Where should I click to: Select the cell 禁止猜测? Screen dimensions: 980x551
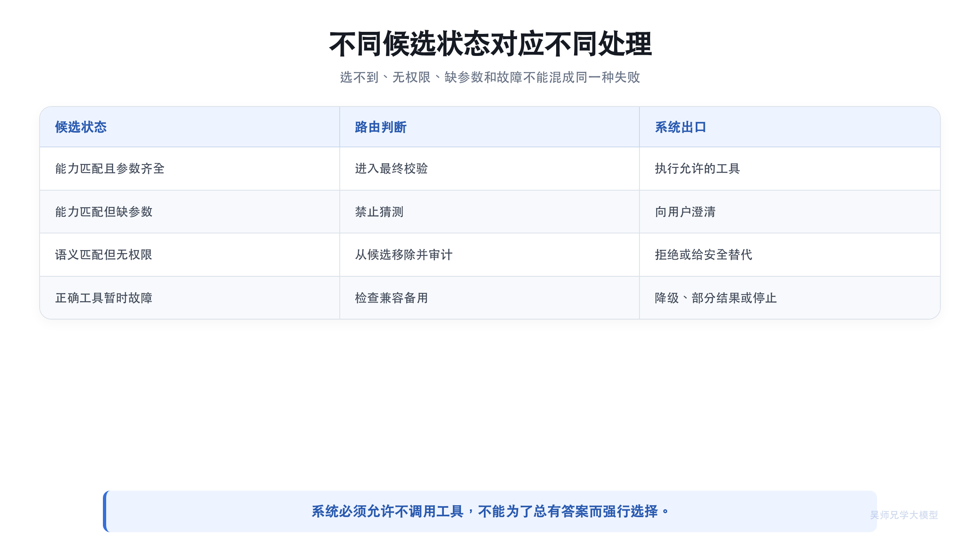coord(490,212)
